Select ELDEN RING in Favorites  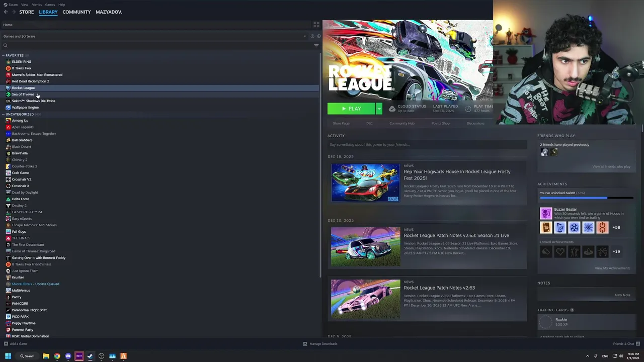coord(21,62)
